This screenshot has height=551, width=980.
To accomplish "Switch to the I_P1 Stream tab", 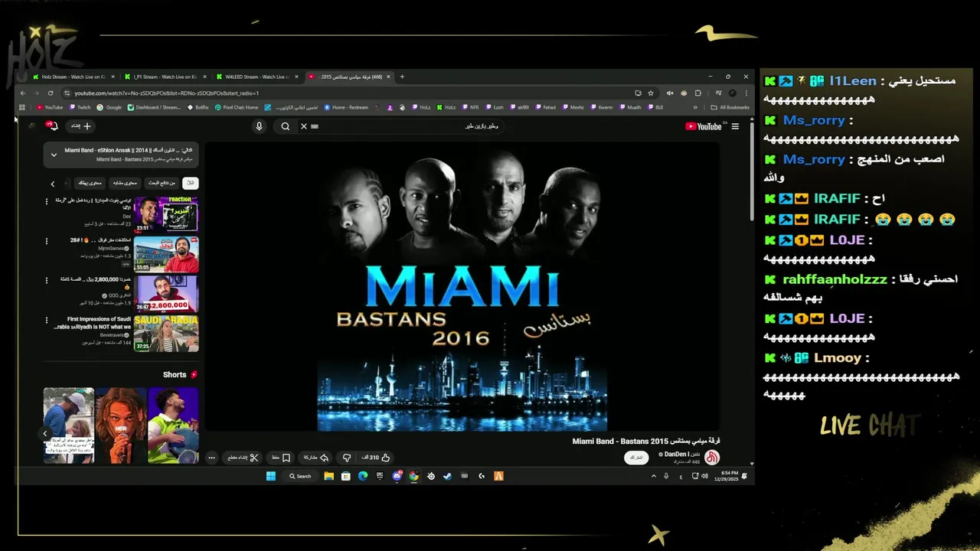I will click(x=165, y=77).
